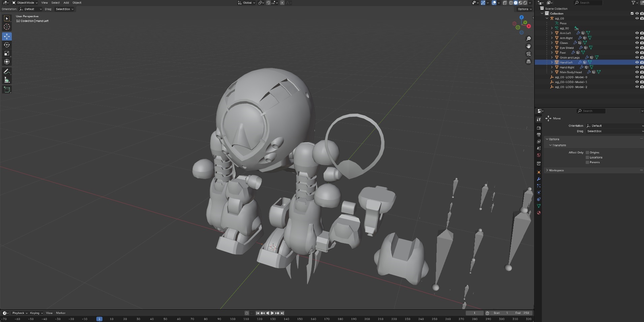The image size is (644, 322).
Task: Open the Material properties tab
Action: [539, 213]
